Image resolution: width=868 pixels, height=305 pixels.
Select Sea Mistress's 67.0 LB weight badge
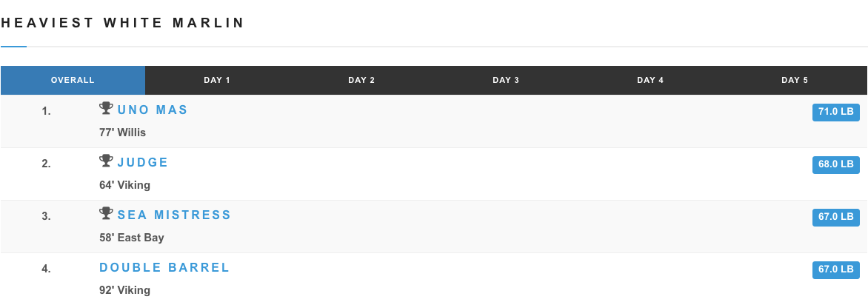[836, 217]
